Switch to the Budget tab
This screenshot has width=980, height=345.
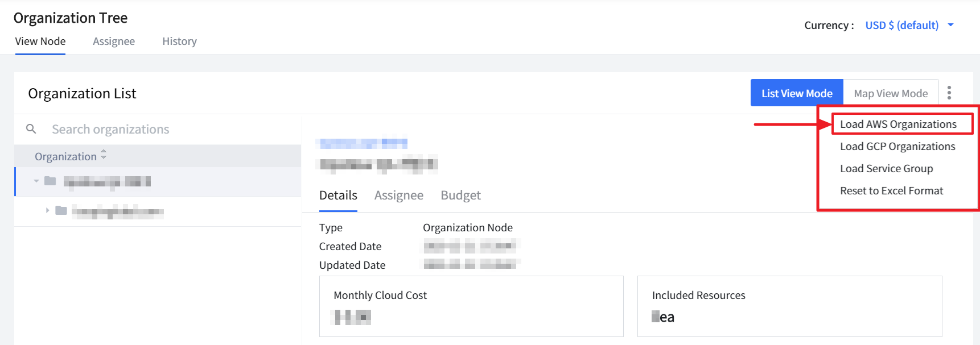coord(460,195)
